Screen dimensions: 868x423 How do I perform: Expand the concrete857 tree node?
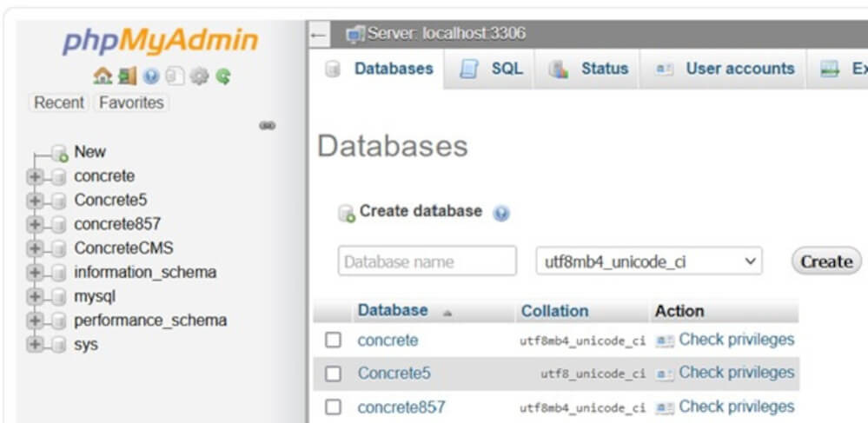(x=35, y=224)
